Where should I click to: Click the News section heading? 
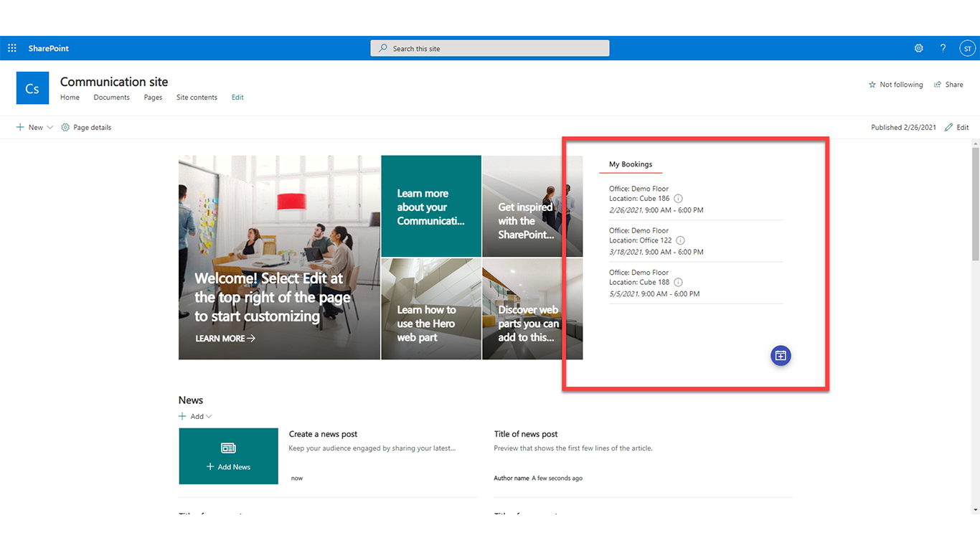191,400
